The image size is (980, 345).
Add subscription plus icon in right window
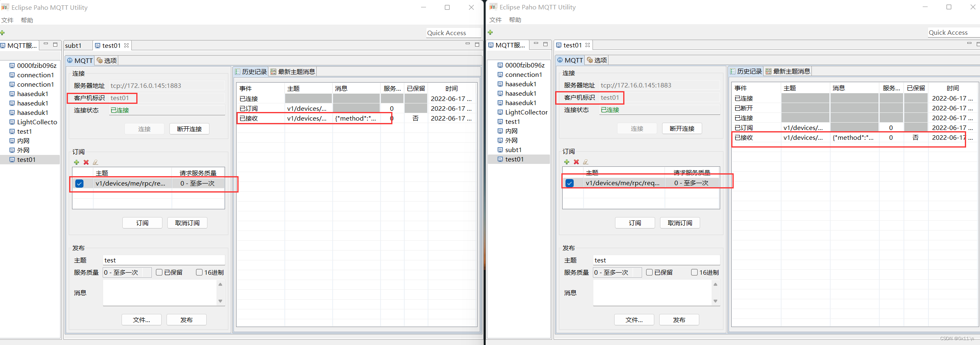pos(567,162)
